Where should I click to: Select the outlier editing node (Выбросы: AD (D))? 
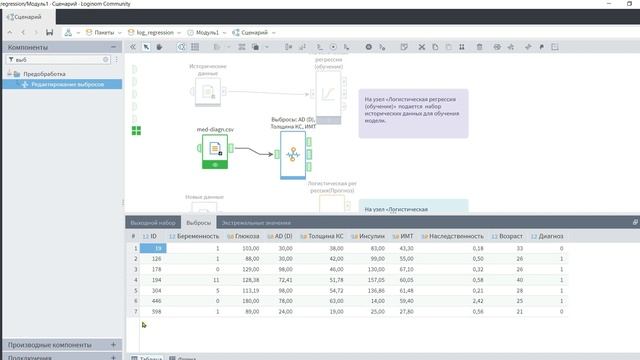293,155
